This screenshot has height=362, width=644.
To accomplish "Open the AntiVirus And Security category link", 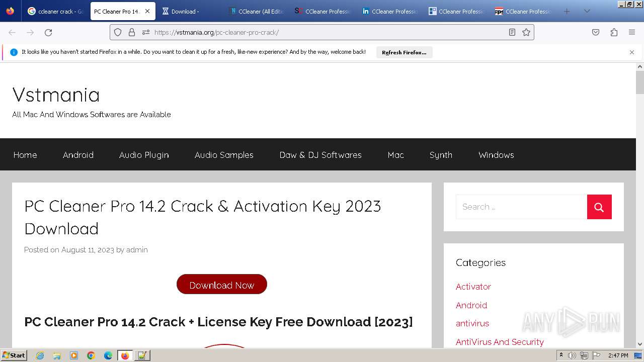I will [500, 342].
